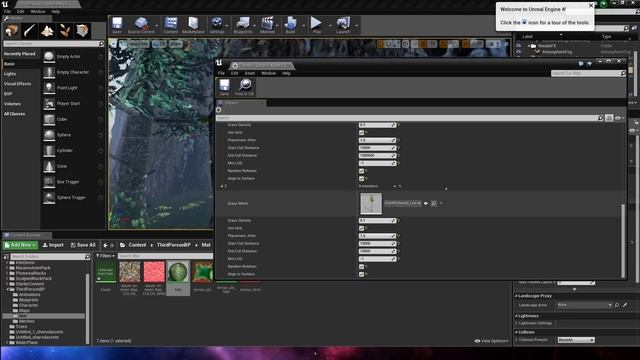Pick Landscape Actor with eyedropper icon
The image size is (640, 360).
[625, 305]
